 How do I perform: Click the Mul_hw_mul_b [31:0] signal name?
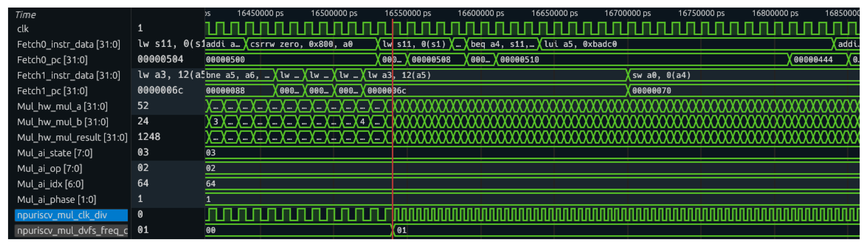[x=63, y=122]
